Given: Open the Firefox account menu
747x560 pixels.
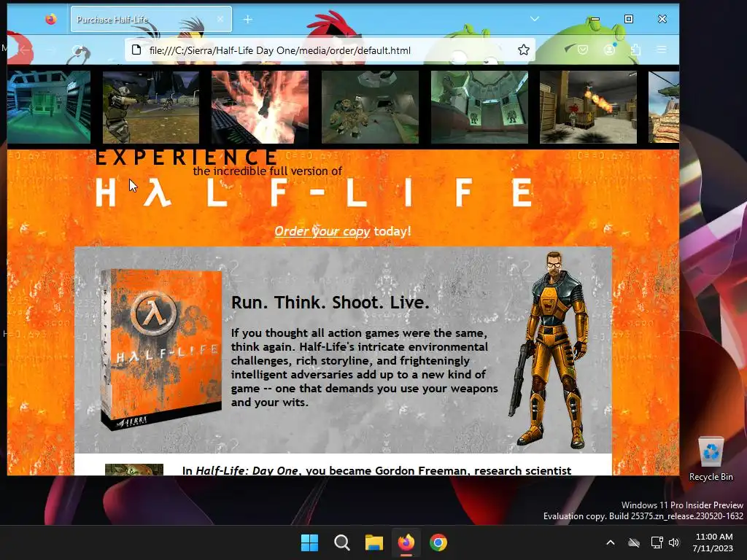Looking at the screenshot, I should coord(609,50).
